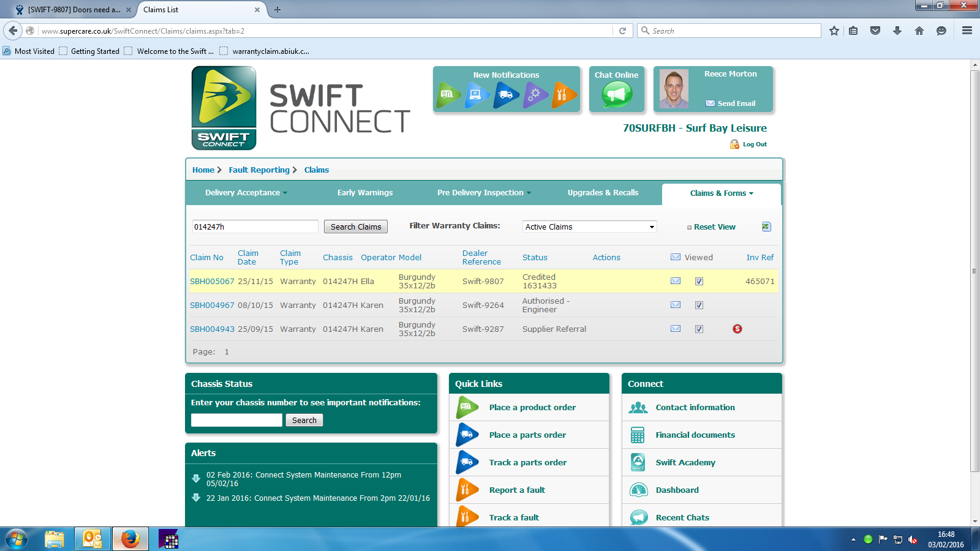
Task: Open the orange tools notification icon
Action: point(563,95)
